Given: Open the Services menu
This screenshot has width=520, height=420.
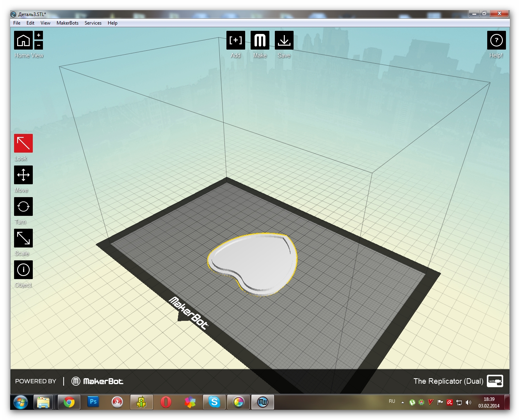Looking at the screenshot, I should click(93, 23).
